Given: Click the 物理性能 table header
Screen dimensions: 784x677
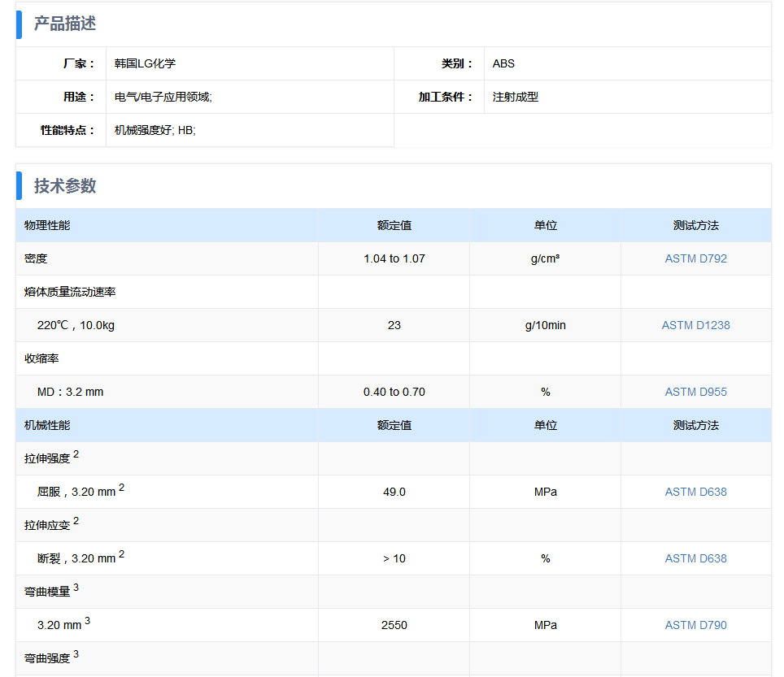Looking at the screenshot, I should pos(47,225).
